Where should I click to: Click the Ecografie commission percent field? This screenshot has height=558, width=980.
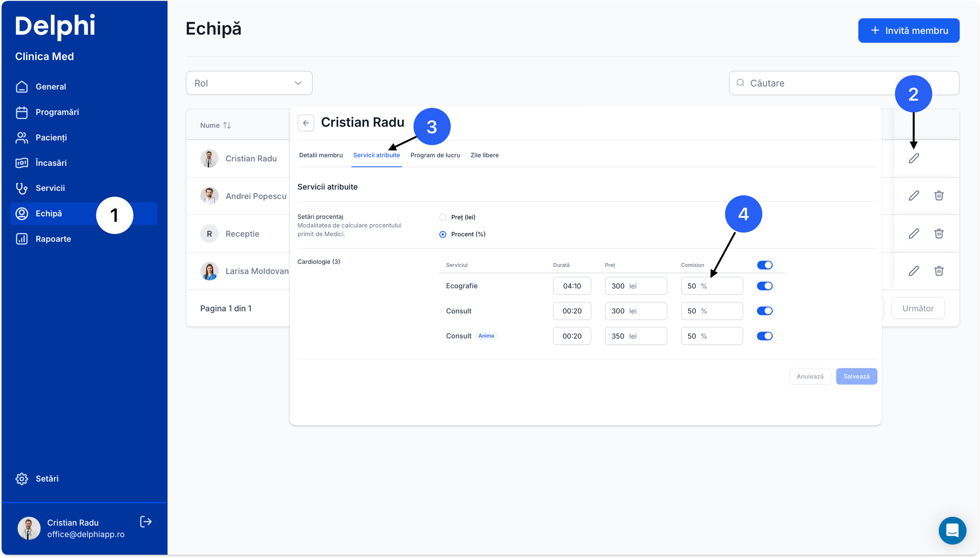[711, 286]
